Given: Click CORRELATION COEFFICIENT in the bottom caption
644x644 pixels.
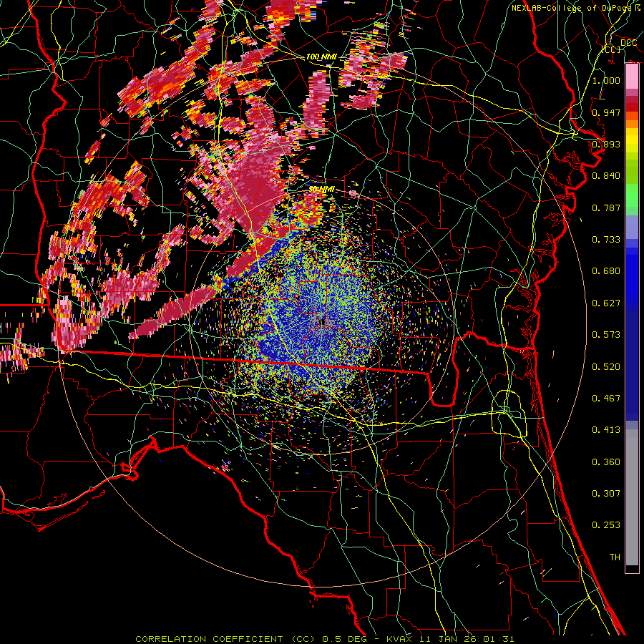Looking at the screenshot, I should [x=209, y=639].
